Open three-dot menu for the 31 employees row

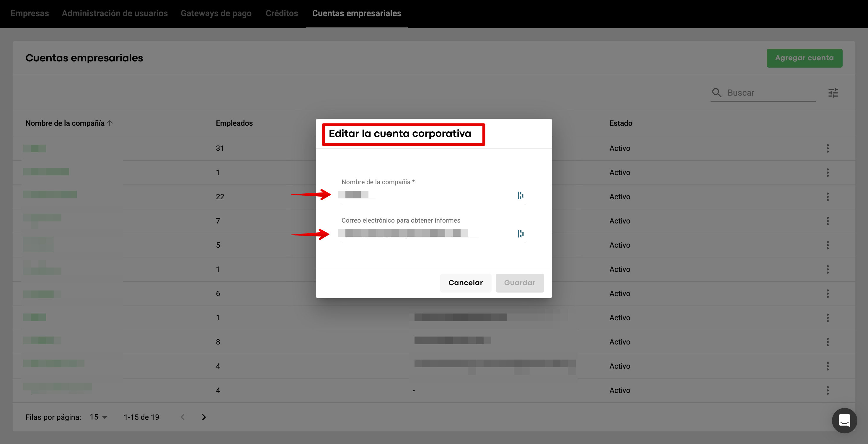[x=827, y=148]
